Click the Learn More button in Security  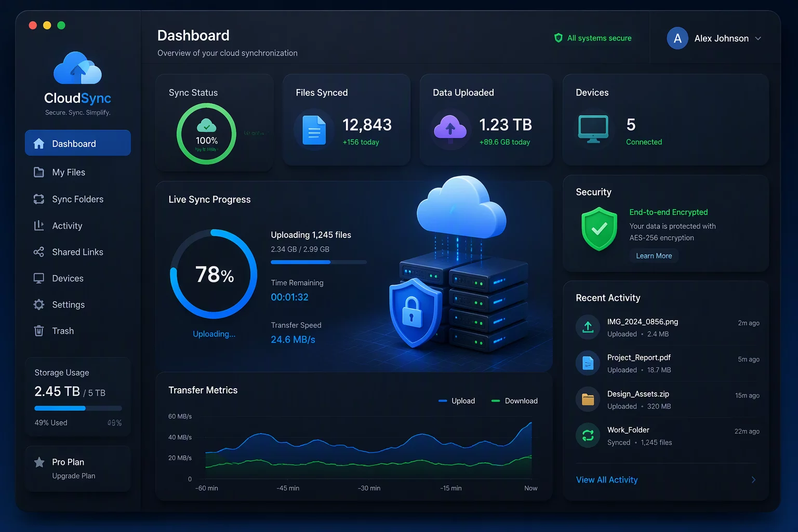(654, 256)
